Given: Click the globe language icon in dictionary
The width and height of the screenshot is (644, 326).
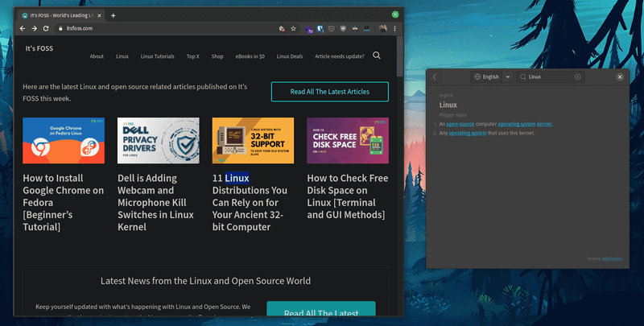Looking at the screenshot, I should click(x=477, y=76).
